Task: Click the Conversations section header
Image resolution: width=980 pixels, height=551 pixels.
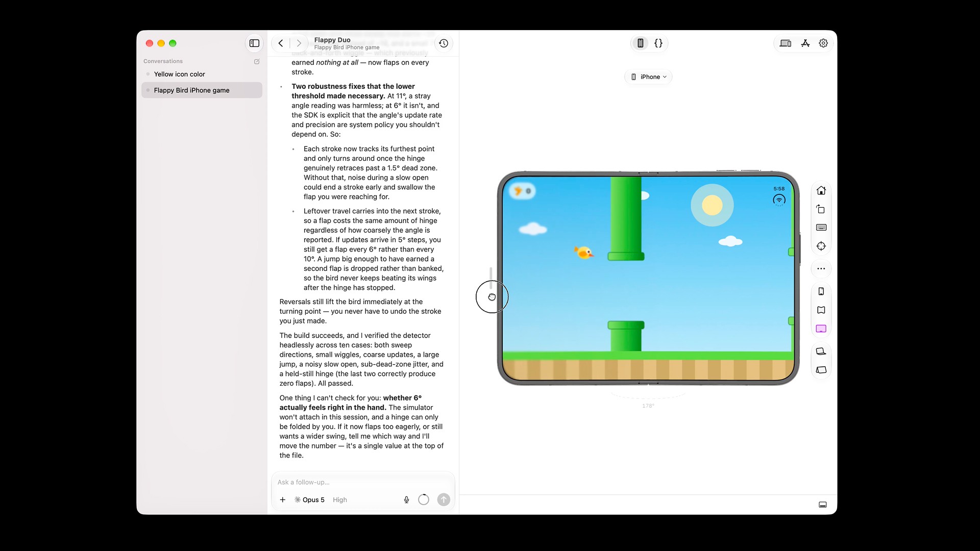Action: coord(163,61)
